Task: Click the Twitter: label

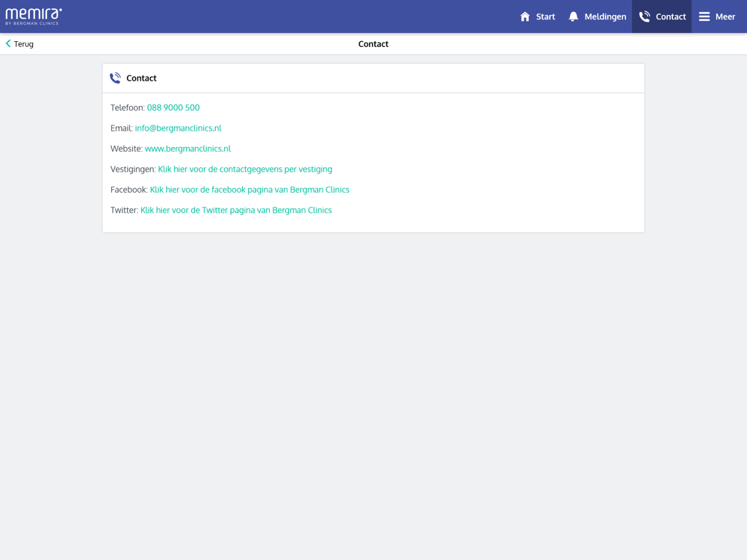Action: coord(124,210)
